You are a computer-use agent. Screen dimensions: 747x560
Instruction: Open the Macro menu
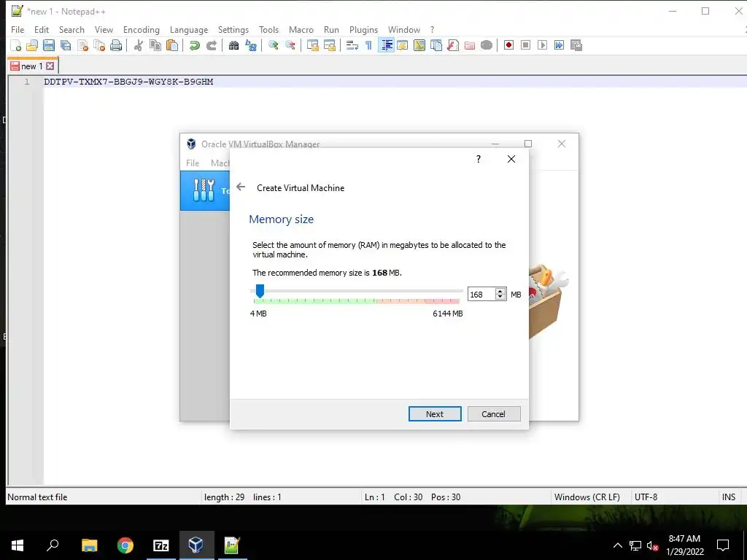pos(301,29)
